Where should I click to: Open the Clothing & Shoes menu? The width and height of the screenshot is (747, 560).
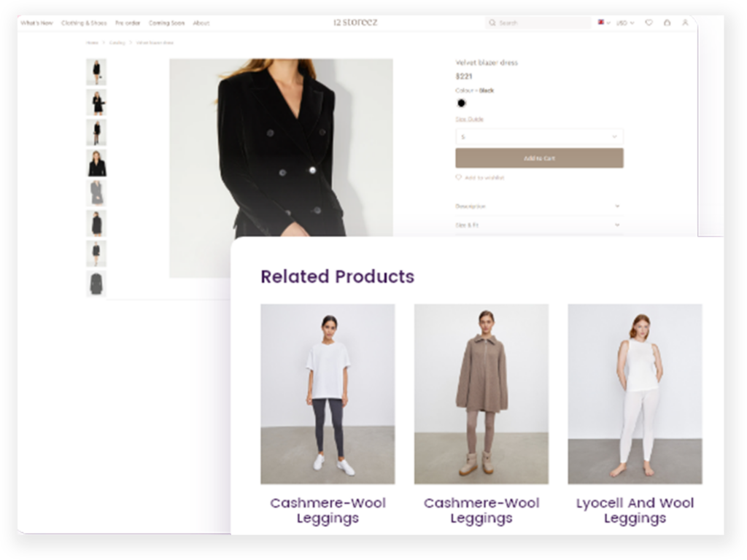coord(84,23)
